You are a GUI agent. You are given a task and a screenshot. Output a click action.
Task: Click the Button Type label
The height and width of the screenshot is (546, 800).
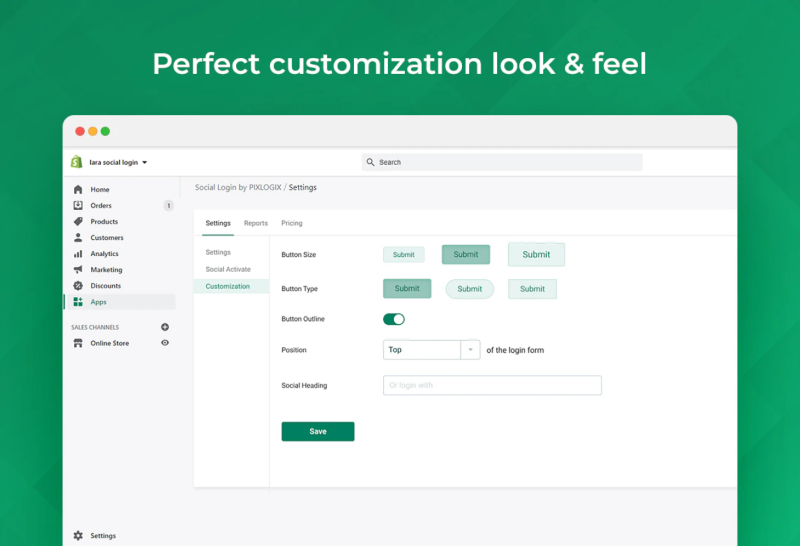[299, 288]
